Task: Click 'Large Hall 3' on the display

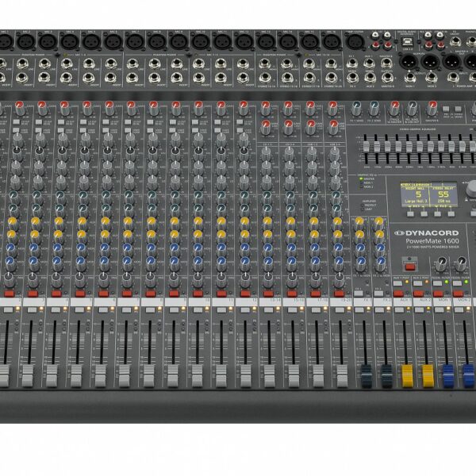Action: [x=416, y=201]
